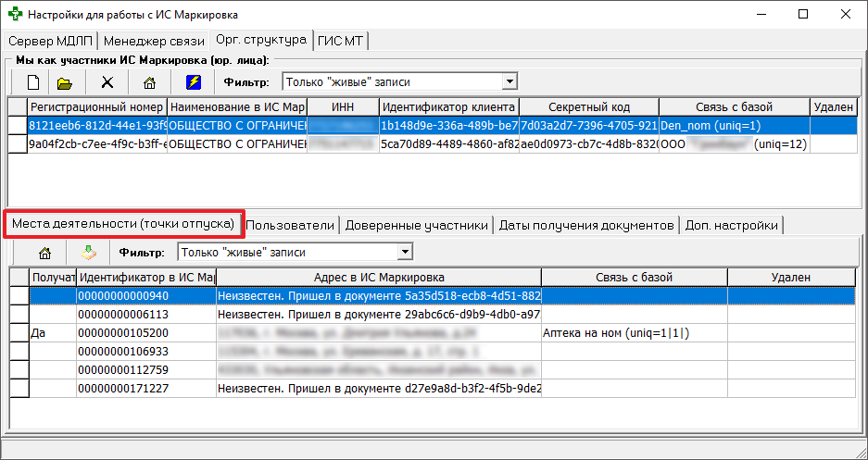Viewport: 868px width, 460px height.
Task: Open the Даты получения документов tab
Action: [586, 226]
